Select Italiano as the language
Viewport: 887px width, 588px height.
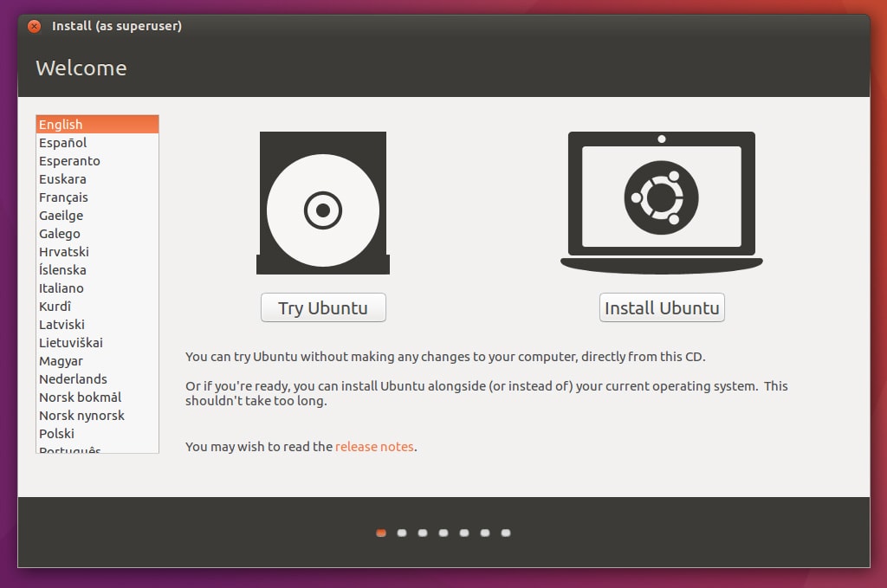coord(61,288)
